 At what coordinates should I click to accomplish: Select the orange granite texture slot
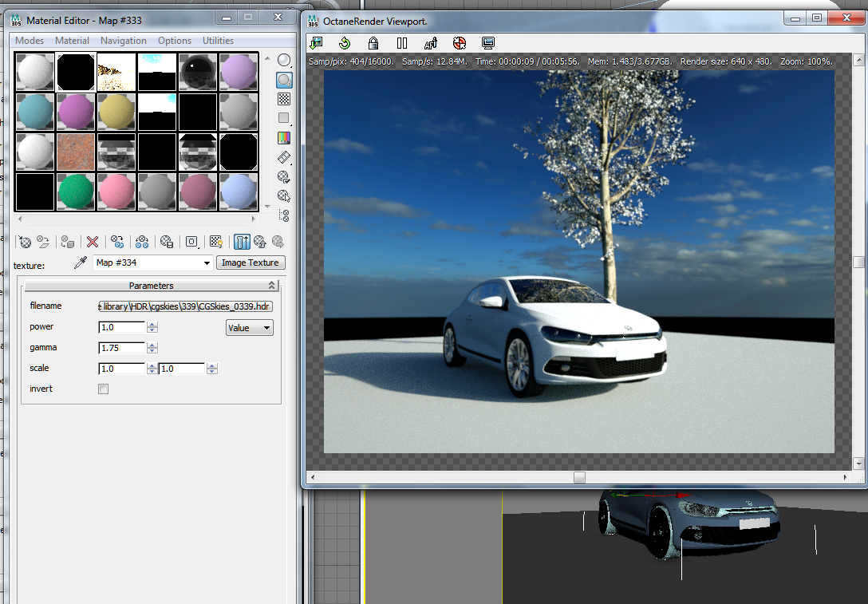(x=75, y=152)
